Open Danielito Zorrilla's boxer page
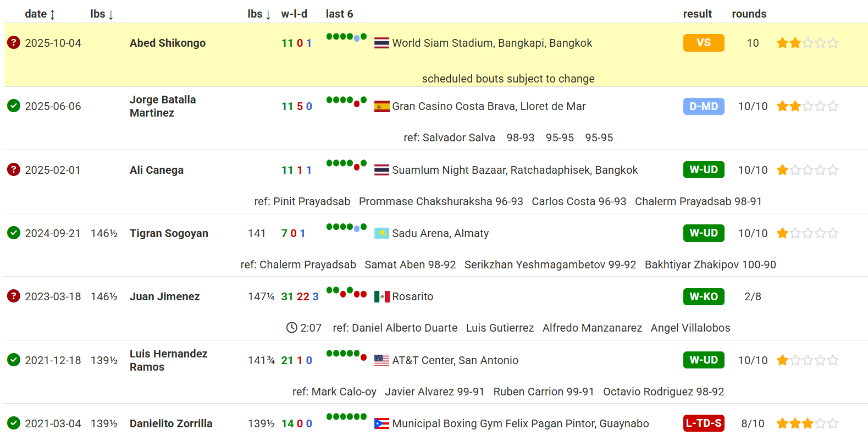 coord(171,423)
